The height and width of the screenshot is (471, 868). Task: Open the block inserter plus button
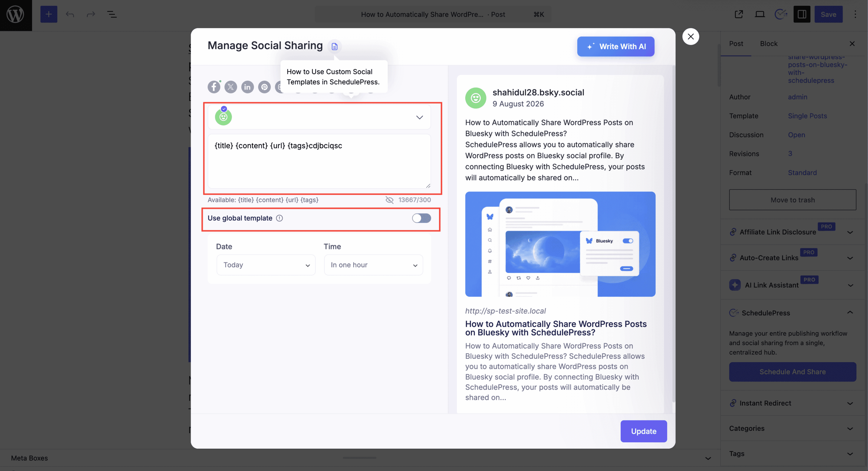tap(49, 14)
